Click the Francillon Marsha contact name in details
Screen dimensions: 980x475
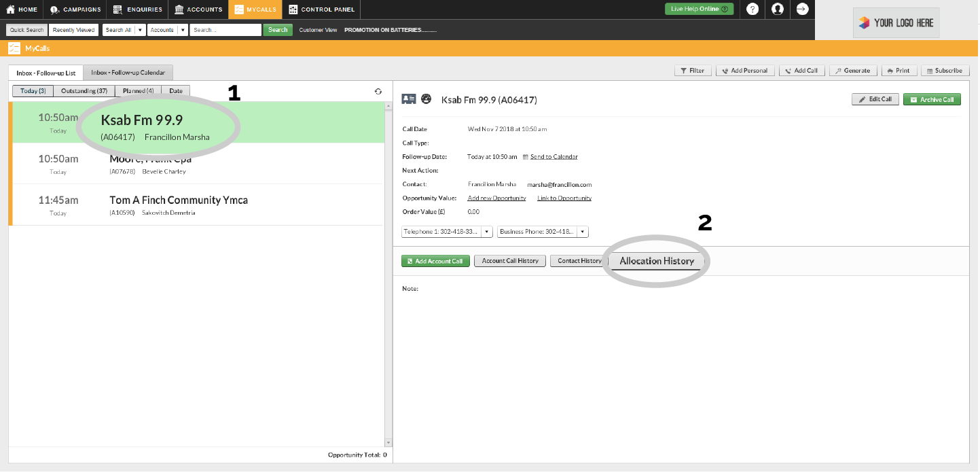[492, 184]
